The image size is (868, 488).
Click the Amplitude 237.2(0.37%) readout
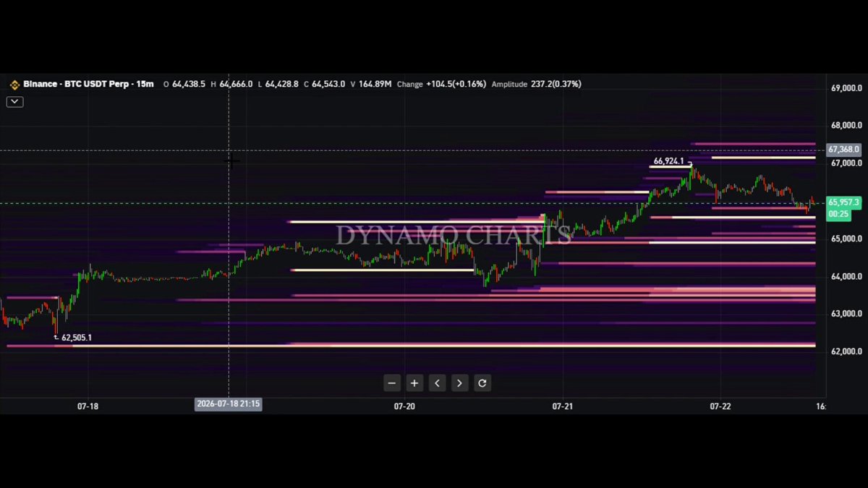(536, 85)
